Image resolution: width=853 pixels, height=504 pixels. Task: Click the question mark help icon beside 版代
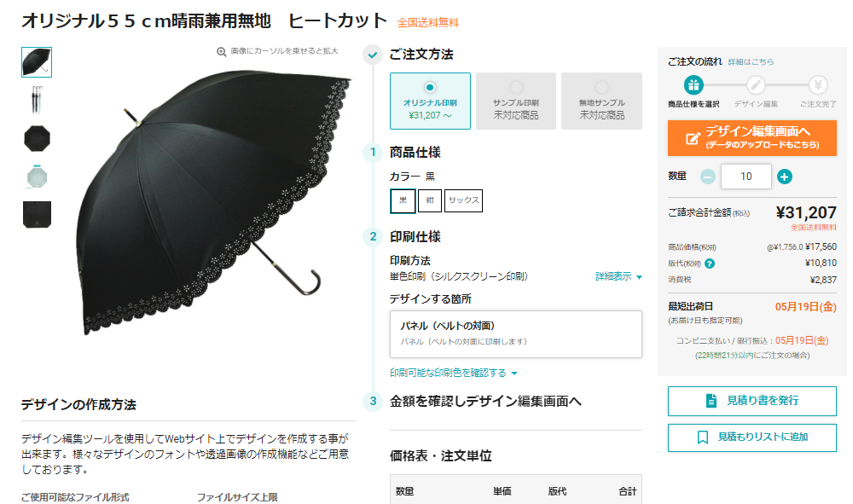tap(710, 264)
